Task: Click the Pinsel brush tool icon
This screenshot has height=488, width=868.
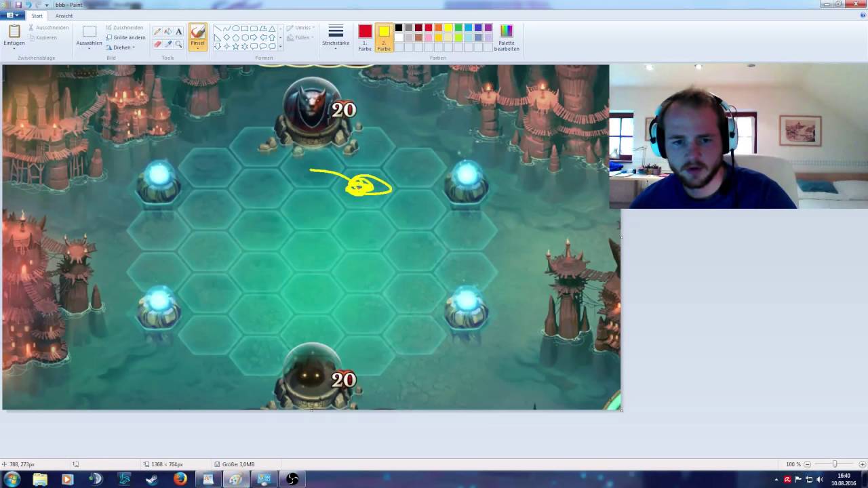Action: pyautogui.click(x=197, y=31)
